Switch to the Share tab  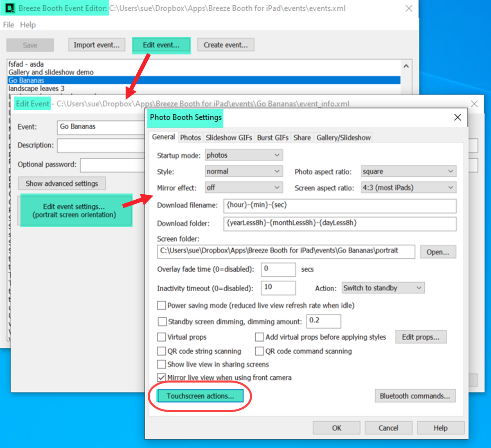coord(302,138)
